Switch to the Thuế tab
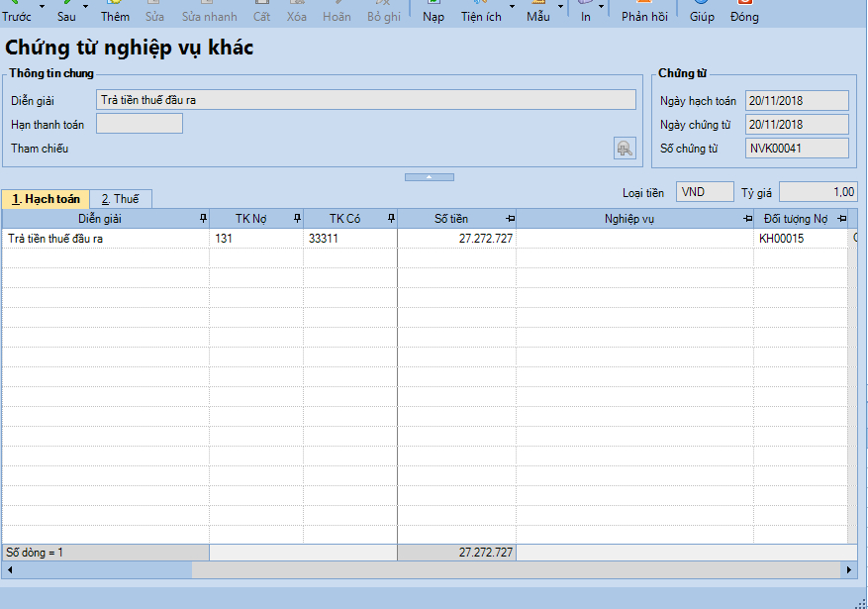 (x=119, y=199)
